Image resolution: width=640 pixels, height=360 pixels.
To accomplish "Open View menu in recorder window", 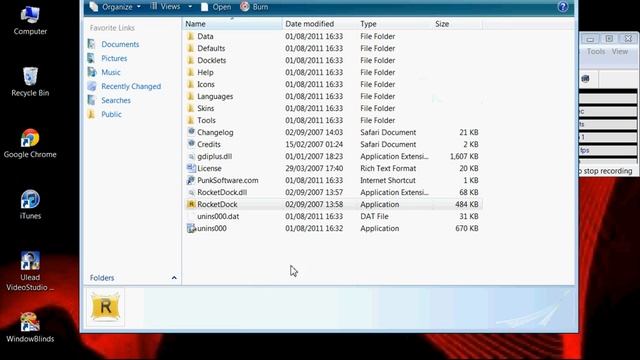I will [x=620, y=51].
